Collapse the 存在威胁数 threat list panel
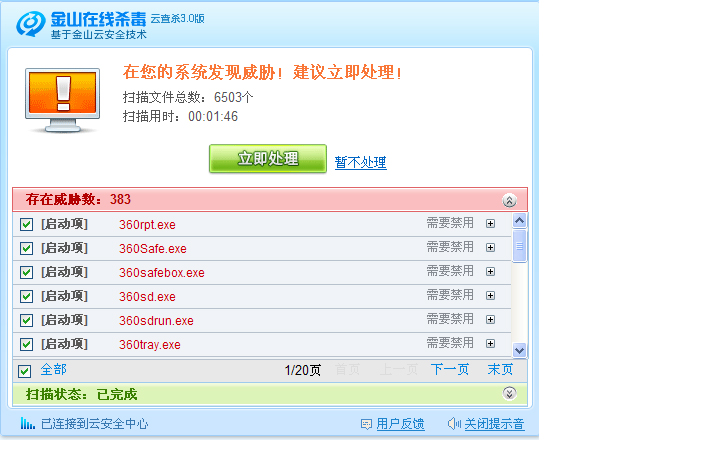 pyautogui.click(x=509, y=200)
